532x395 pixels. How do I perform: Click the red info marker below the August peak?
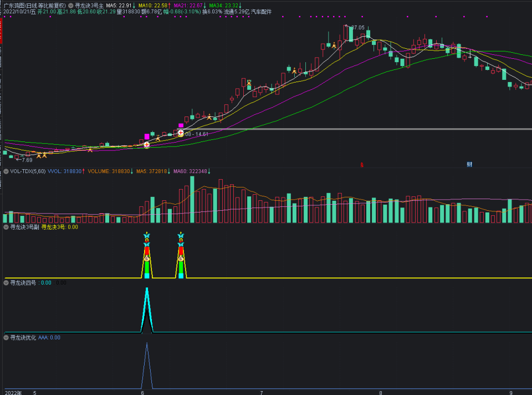[x=362, y=165]
